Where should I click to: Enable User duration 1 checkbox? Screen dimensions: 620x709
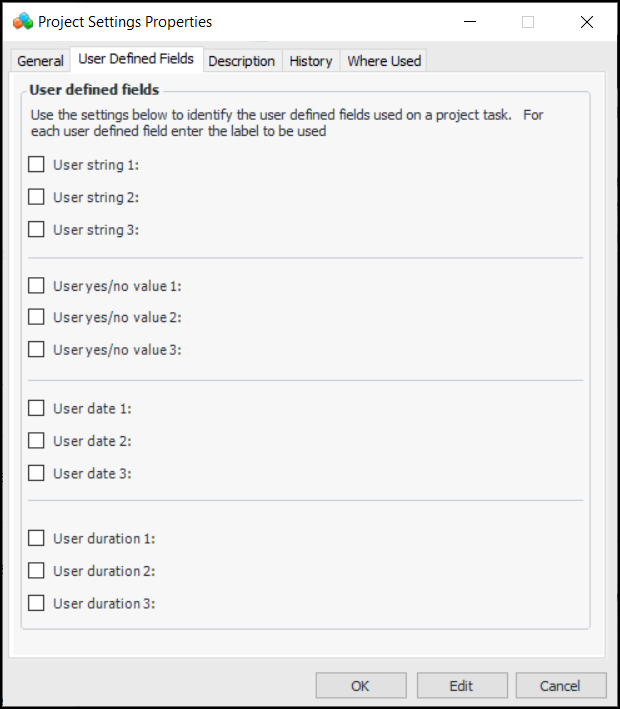coord(37,538)
